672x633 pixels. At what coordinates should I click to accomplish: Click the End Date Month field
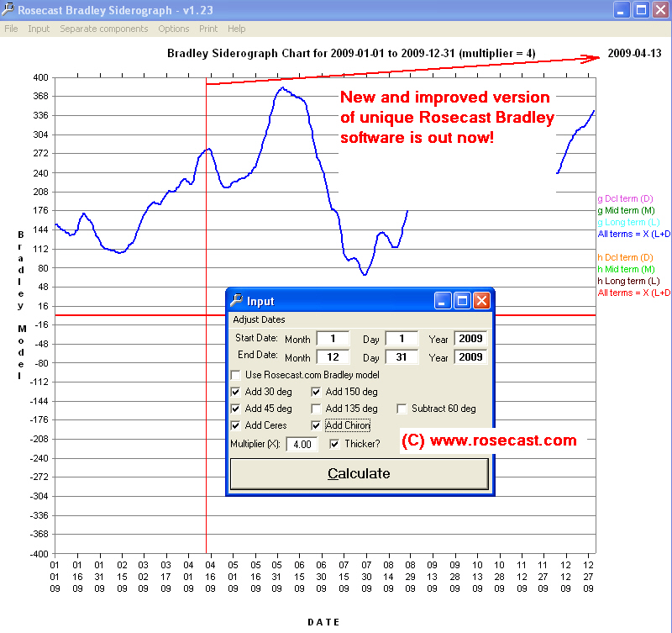pyautogui.click(x=333, y=356)
